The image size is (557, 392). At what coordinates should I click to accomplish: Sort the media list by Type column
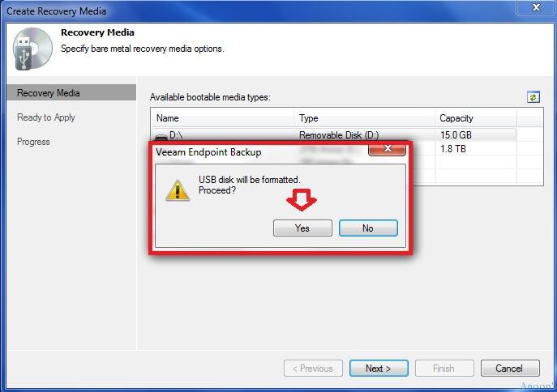(365, 118)
